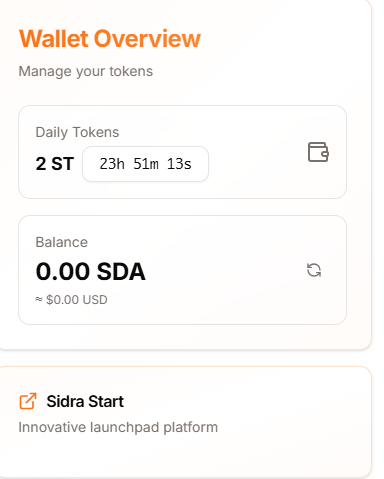Open the Sidra Start external link icon

point(28,401)
